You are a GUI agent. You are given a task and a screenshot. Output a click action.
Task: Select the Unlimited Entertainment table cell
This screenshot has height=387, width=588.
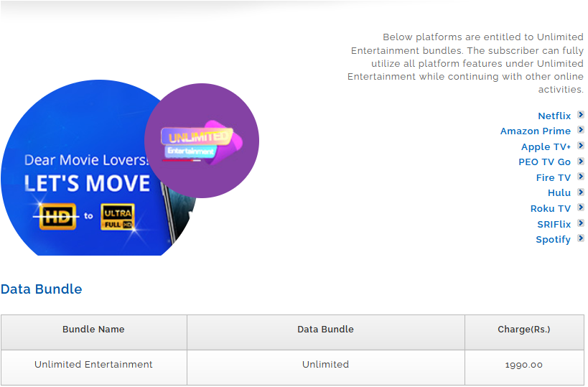[x=94, y=368]
